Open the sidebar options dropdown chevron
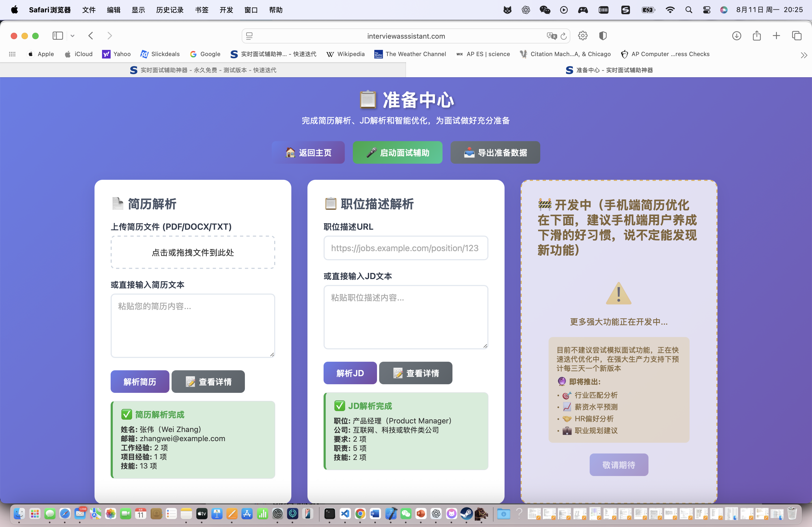The width and height of the screenshot is (812, 527). pyautogui.click(x=72, y=36)
